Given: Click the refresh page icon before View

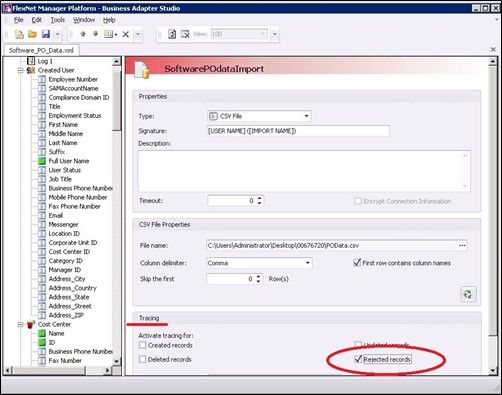Looking at the screenshot, I should coord(172,34).
